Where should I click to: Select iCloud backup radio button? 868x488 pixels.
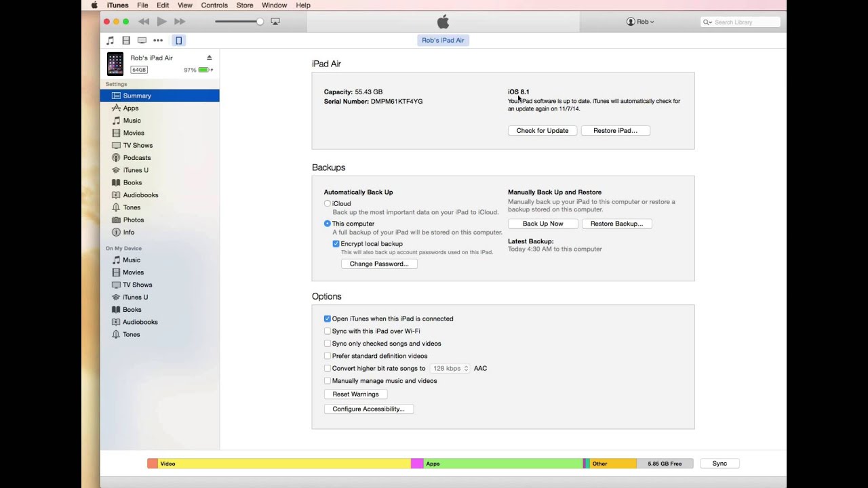[328, 203]
